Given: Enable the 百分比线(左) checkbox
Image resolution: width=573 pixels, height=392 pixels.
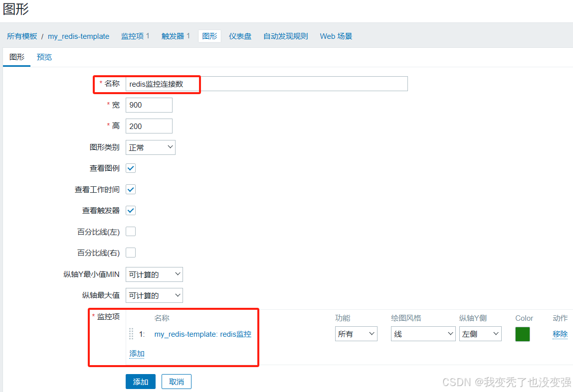Looking at the screenshot, I should click(x=131, y=232).
